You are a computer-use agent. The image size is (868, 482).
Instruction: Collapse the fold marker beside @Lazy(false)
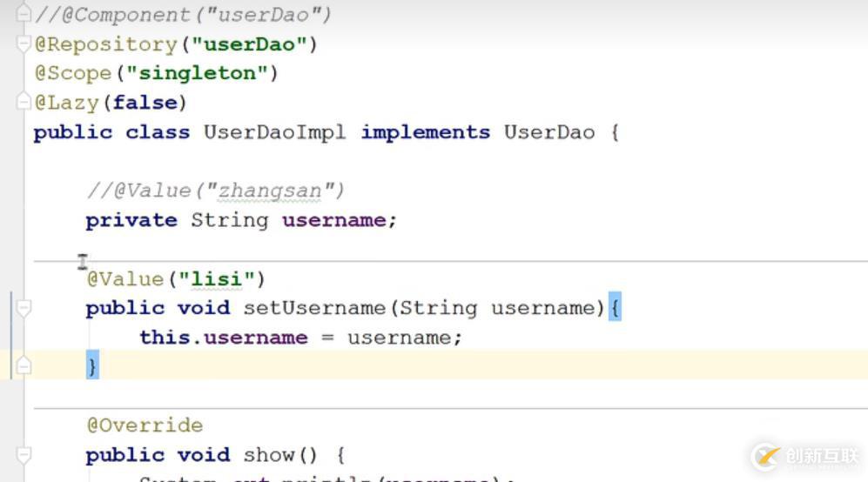click(x=24, y=101)
